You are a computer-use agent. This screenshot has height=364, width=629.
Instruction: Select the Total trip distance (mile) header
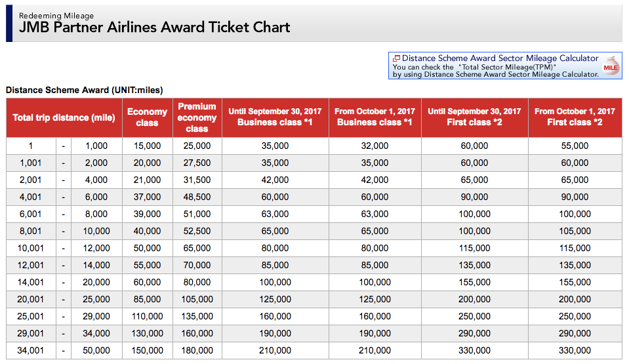pos(64,117)
